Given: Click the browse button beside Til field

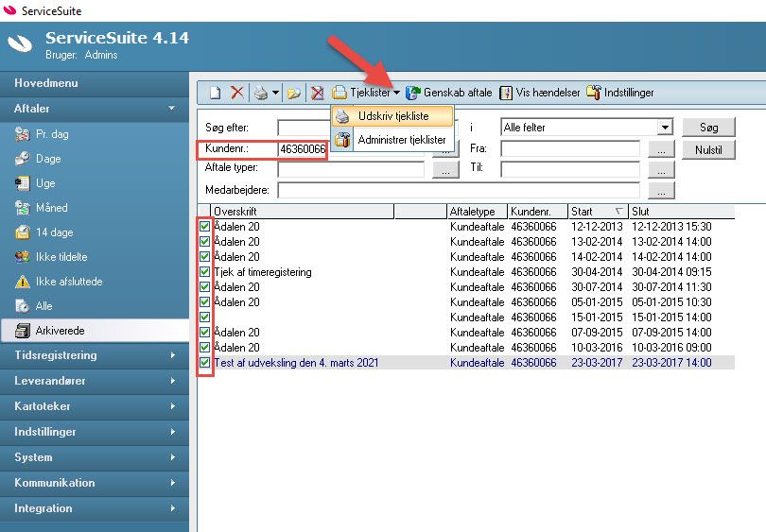Looking at the screenshot, I should coord(661,170).
